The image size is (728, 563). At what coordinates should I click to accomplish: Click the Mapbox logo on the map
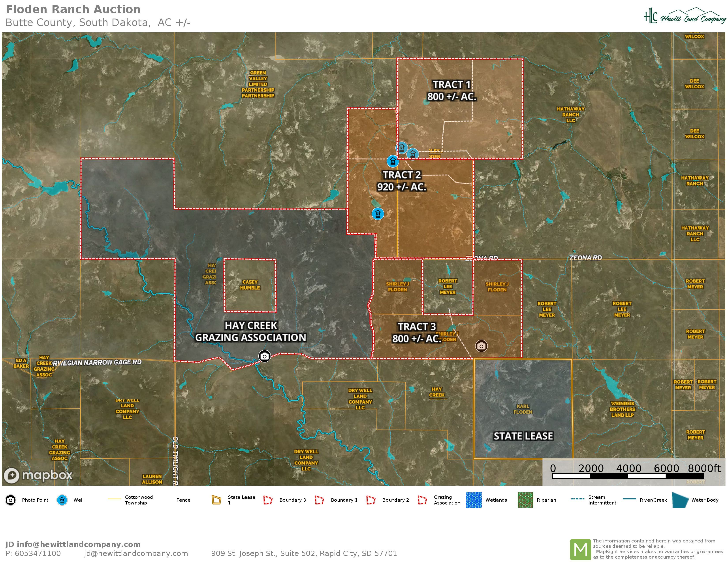coord(38,475)
